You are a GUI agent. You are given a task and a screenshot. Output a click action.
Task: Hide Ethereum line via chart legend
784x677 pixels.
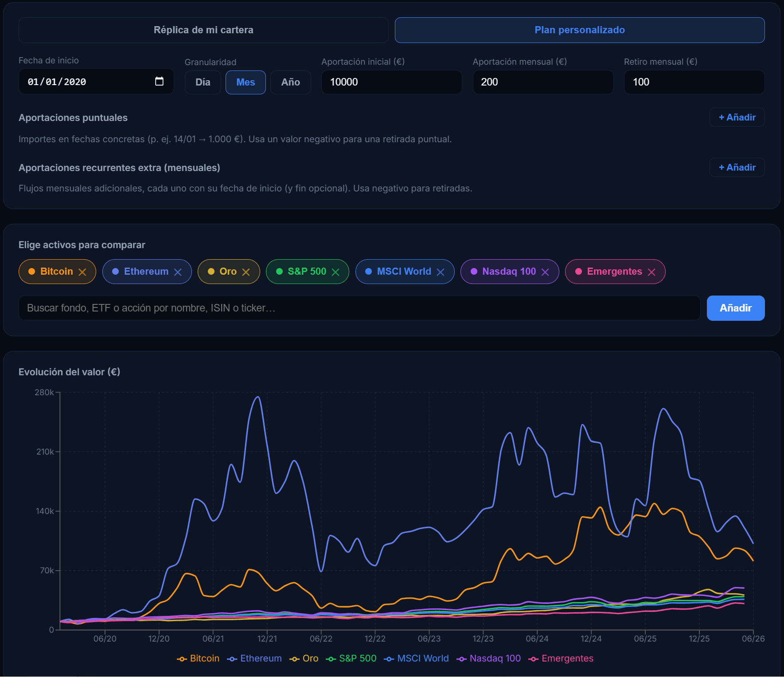coord(254,658)
